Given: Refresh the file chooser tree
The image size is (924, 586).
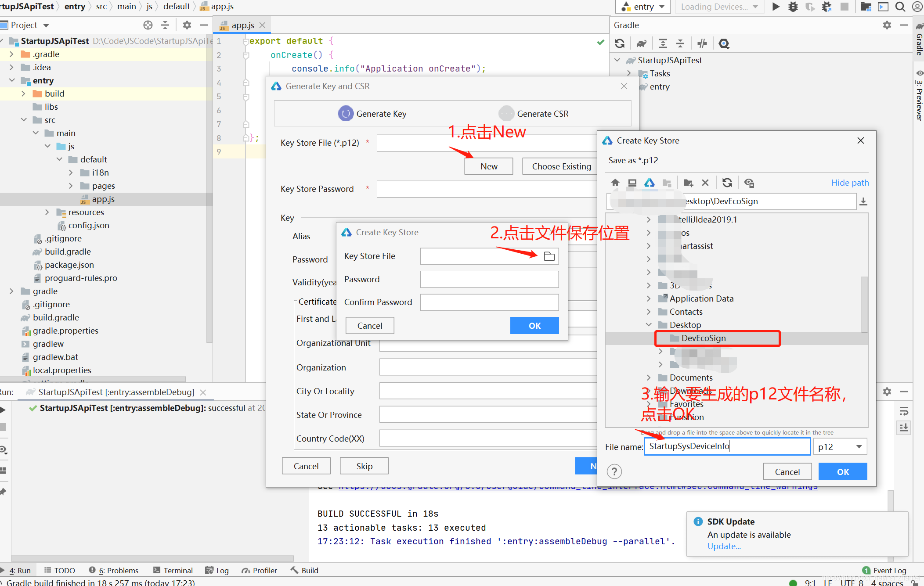Looking at the screenshot, I should pyautogui.click(x=727, y=183).
